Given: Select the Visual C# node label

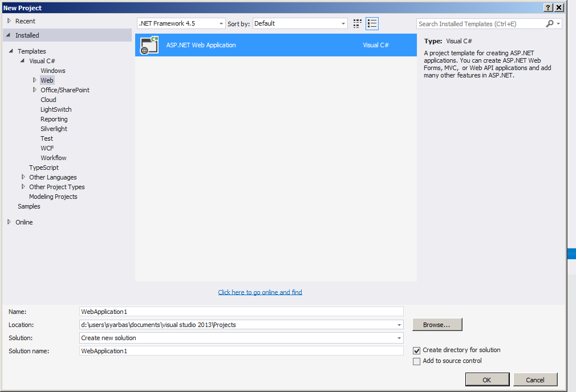Looking at the screenshot, I should [x=42, y=61].
